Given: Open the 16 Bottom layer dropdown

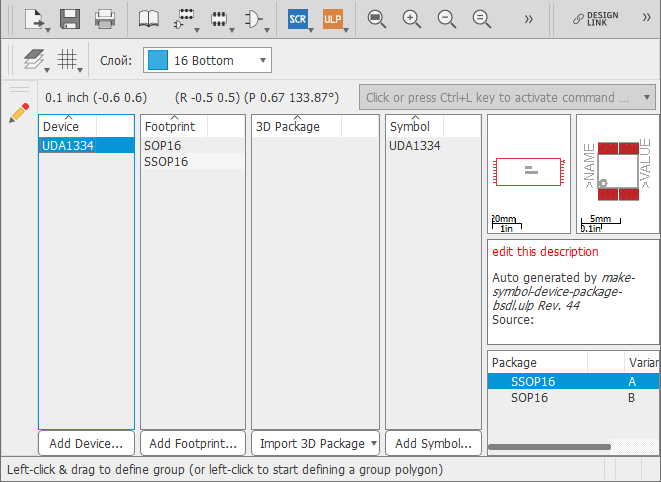Looking at the screenshot, I should pos(207,60).
